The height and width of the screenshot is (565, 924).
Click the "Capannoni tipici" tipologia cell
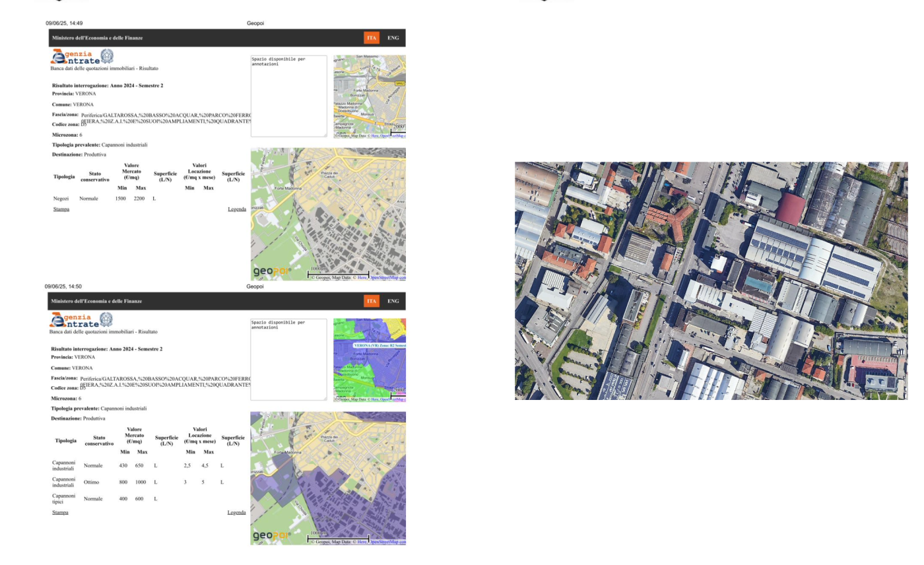coord(64,498)
